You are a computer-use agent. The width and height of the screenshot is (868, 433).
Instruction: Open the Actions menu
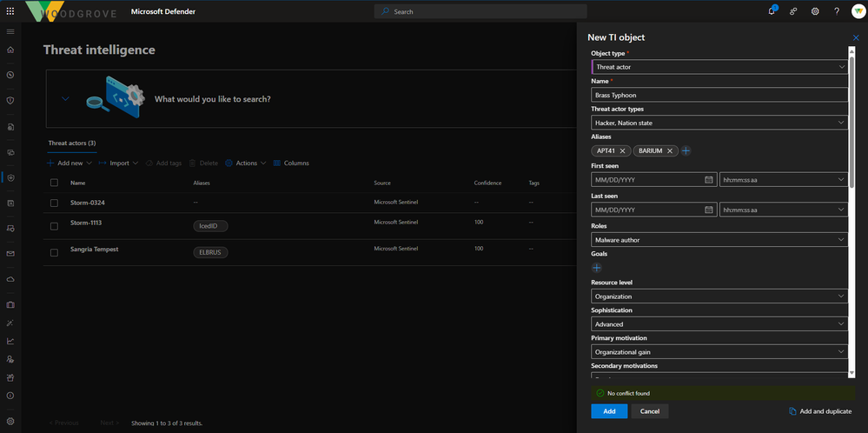246,163
